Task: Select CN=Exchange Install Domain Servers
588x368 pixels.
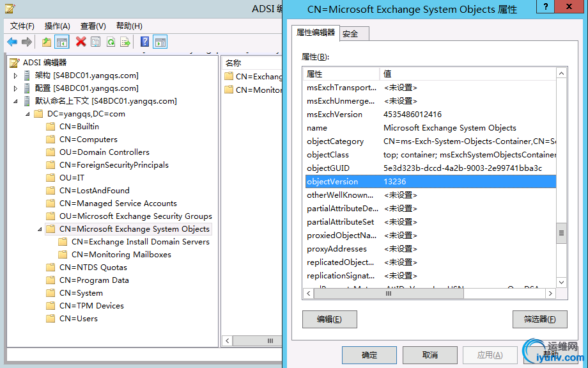Action: [x=141, y=242]
